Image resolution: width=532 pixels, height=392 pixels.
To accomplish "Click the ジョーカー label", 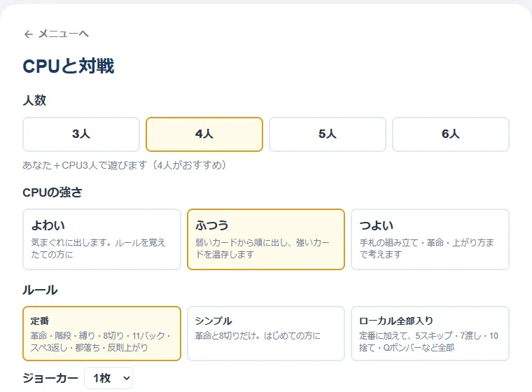I will coord(50,378).
